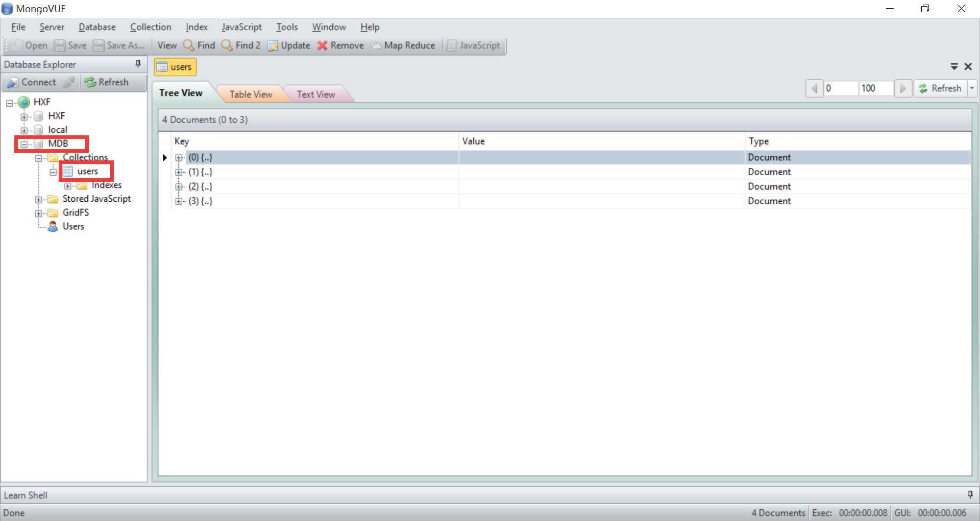Screen dimensions: 980x521
Task: Expand document (1) in tree view
Action: tap(179, 172)
